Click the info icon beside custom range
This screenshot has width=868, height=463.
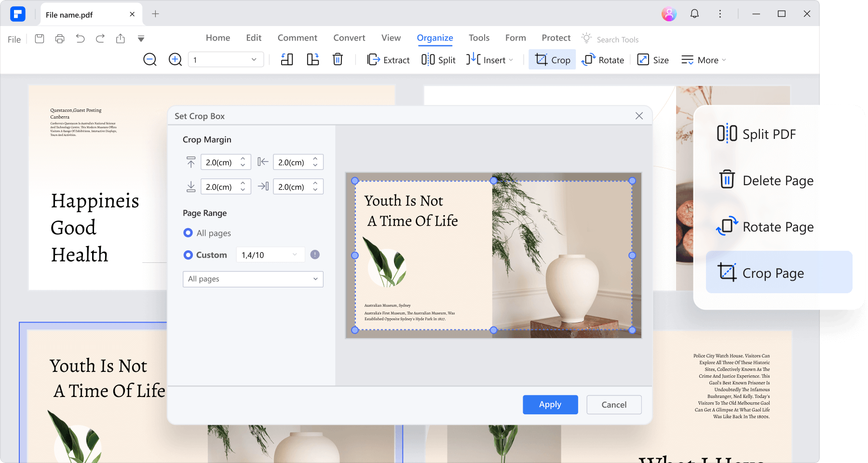315,255
